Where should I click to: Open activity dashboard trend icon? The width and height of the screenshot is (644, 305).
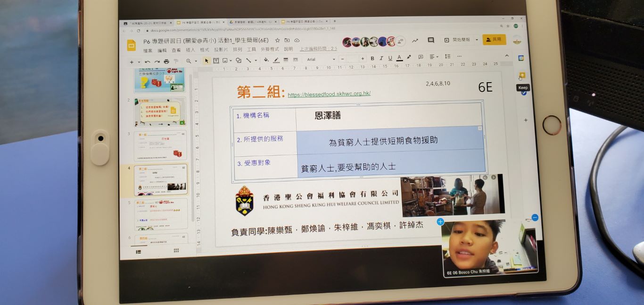coord(415,41)
